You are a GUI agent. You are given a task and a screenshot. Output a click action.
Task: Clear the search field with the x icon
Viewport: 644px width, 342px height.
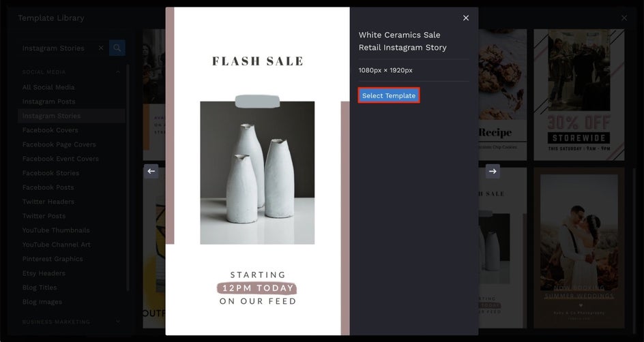[x=101, y=48]
